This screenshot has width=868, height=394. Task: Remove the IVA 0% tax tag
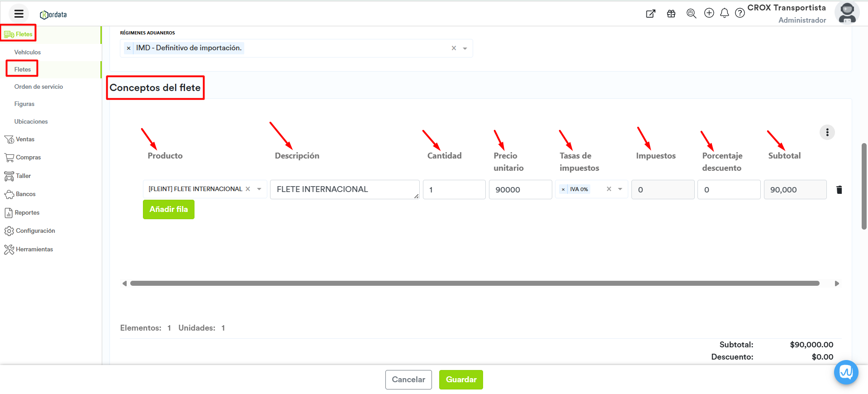(563, 189)
